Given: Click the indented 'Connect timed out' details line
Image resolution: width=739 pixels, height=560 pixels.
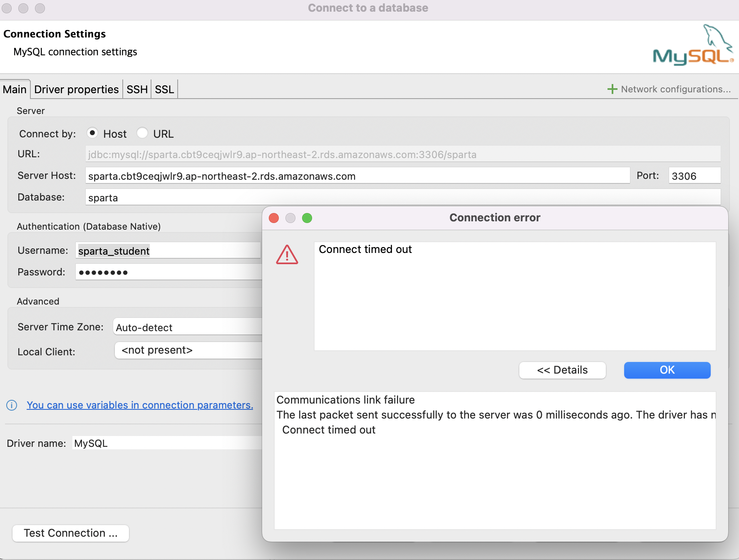Looking at the screenshot, I should tap(329, 430).
